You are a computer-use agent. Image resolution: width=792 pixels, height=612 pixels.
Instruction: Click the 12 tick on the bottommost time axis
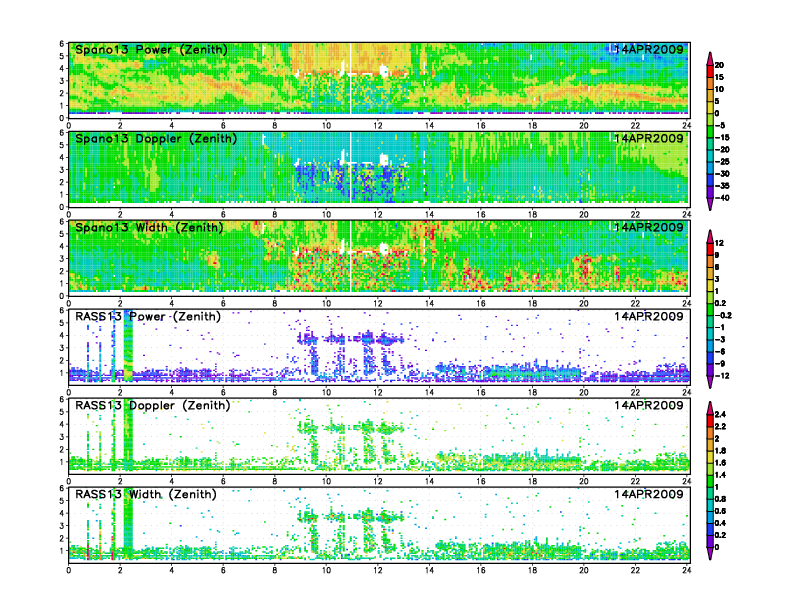pos(378,570)
